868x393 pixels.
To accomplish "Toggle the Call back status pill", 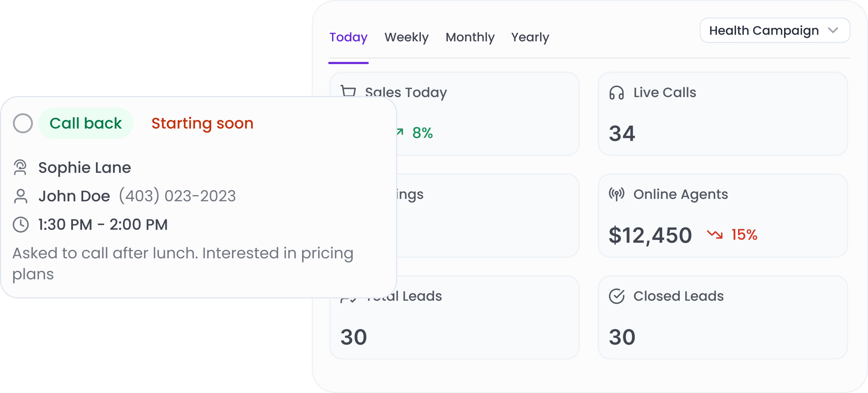I will [85, 123].
